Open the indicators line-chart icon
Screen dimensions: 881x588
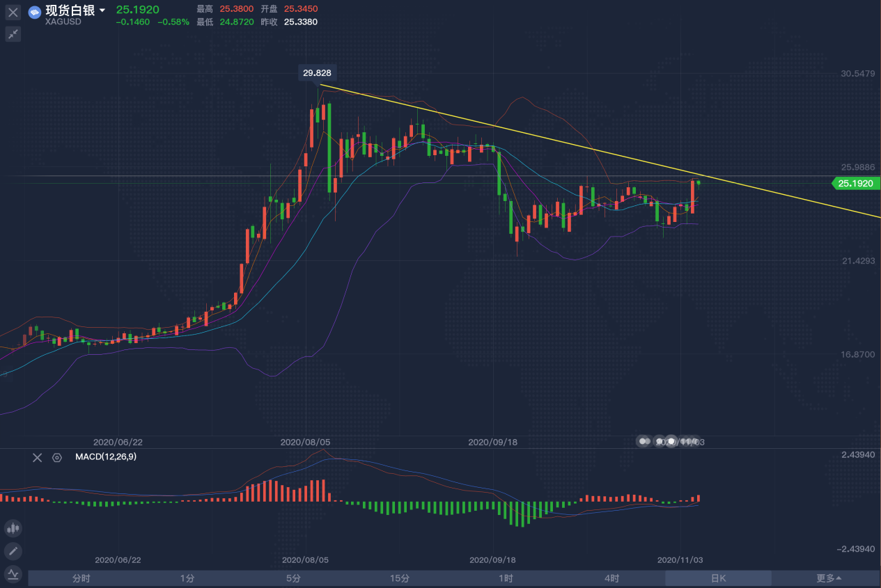click(x=13, y=574)
